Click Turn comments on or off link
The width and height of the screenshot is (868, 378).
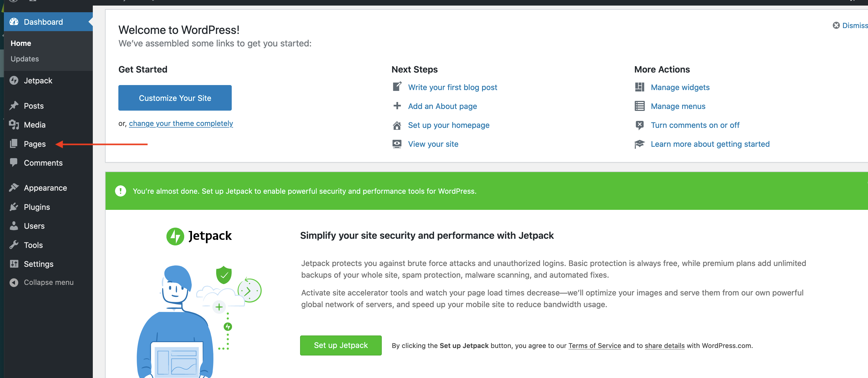coord(695,125)
